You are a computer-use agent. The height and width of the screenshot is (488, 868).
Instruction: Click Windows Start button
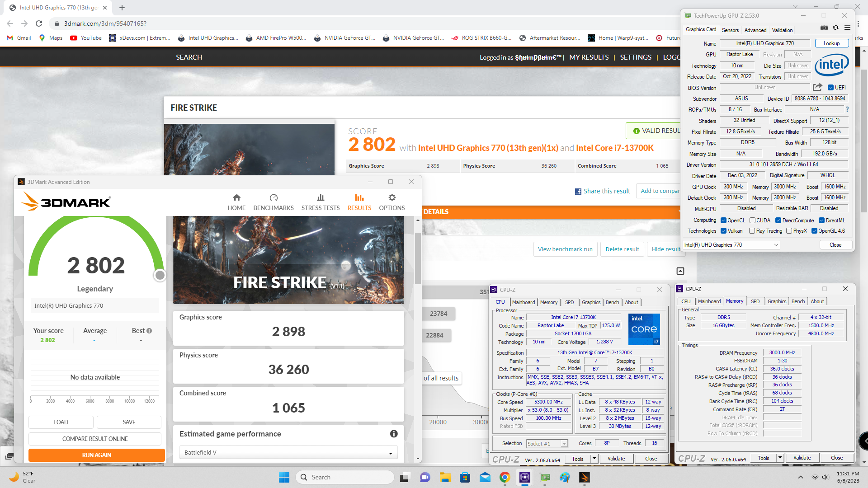284,477
